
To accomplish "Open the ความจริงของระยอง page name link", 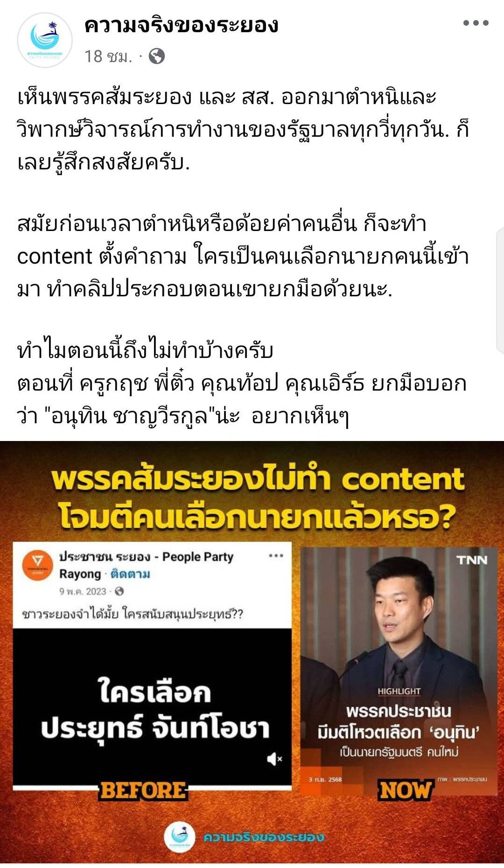I will (x=181, y=25).
